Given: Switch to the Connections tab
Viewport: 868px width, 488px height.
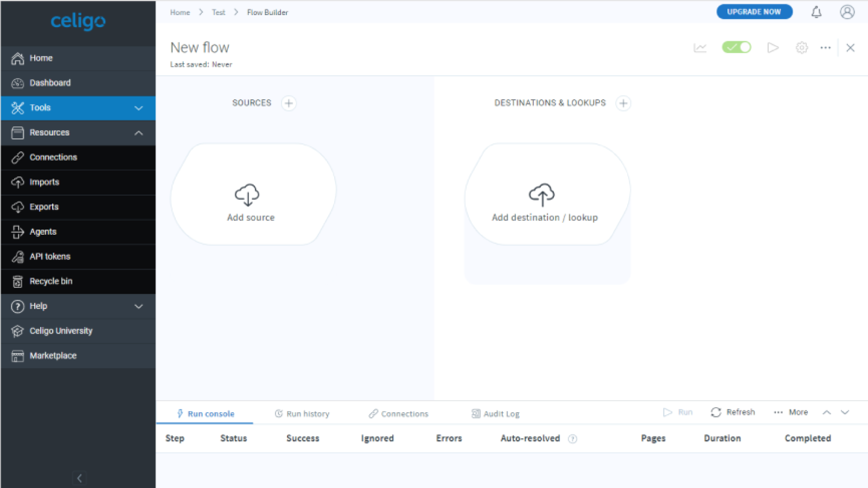Looking at the screenshot, I should pos(398,414).
